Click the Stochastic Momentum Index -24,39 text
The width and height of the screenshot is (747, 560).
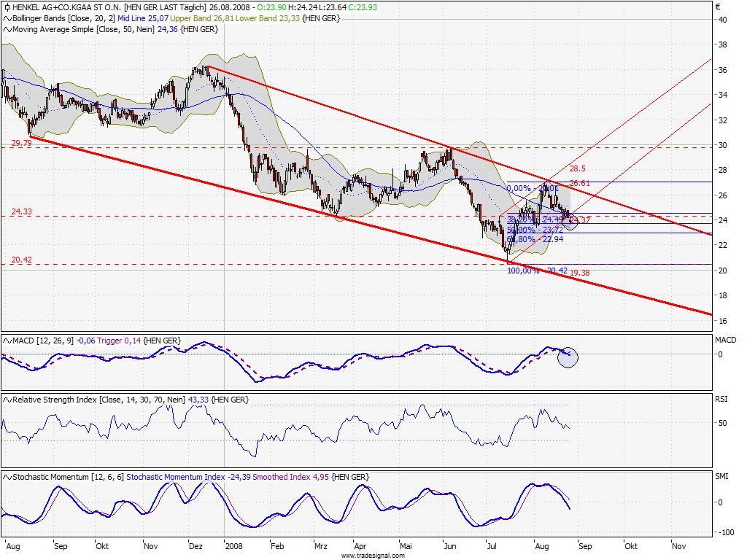click(188, 477)
